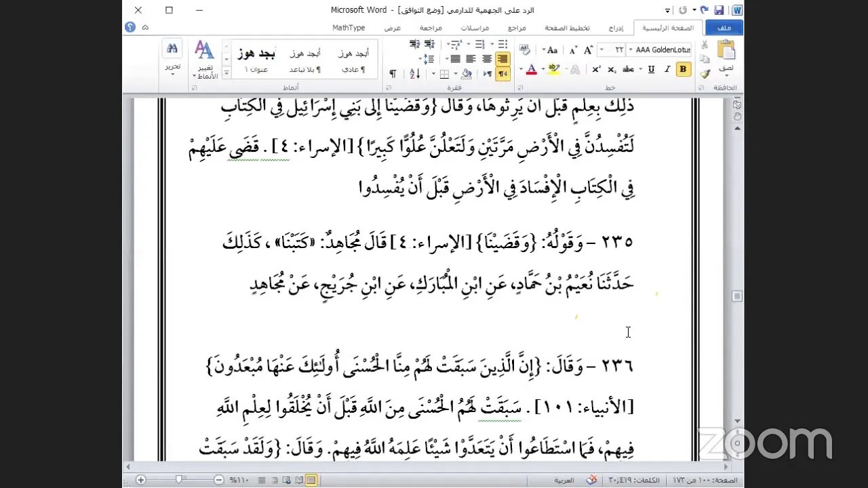
Task: Toggle strikethrough formatting
Action: 628,69
